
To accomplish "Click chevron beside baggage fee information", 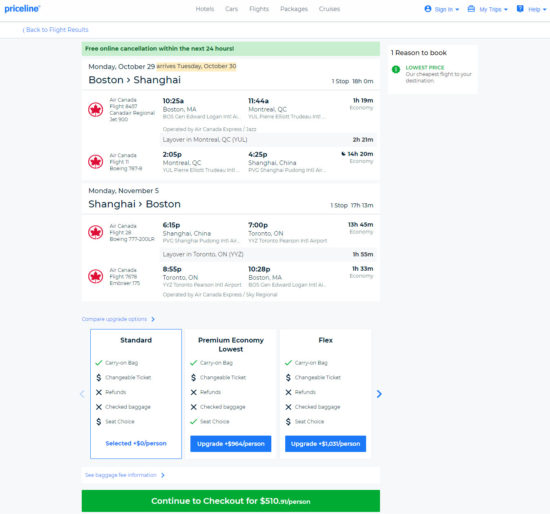I will click(x=163, y=475).
